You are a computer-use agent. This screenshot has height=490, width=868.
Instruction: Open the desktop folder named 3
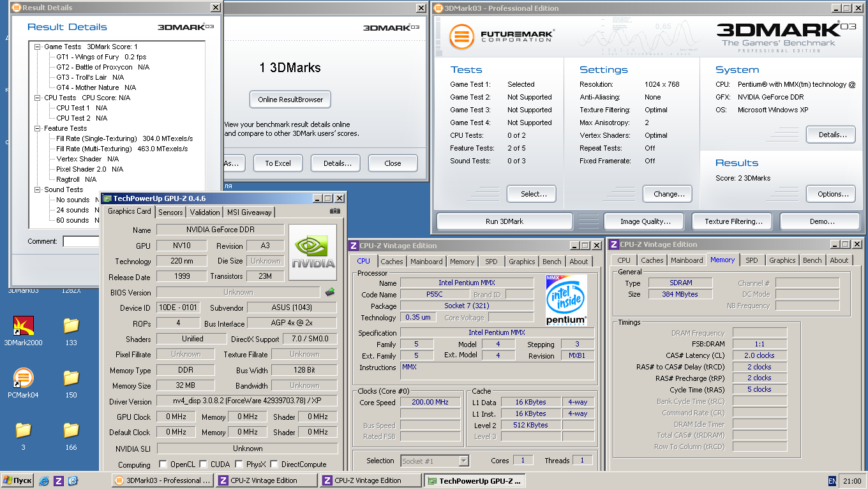coord(23,436)
